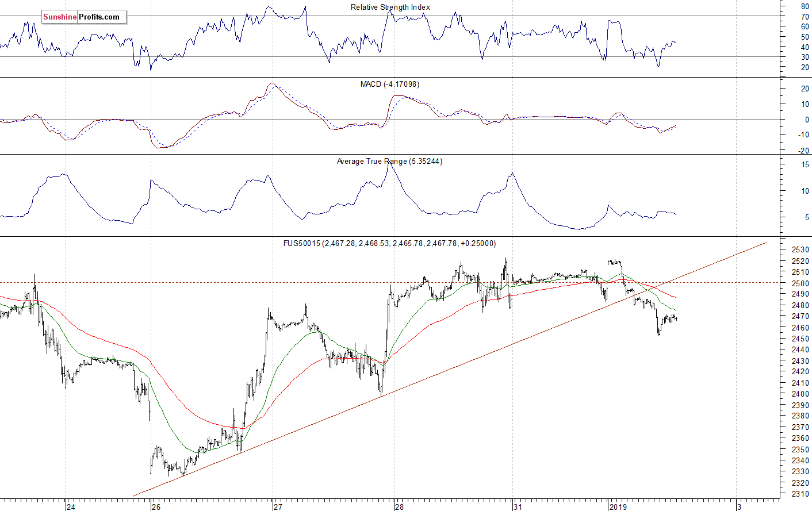Click the ATR 10 axis label
812x511 pixels.
pos(805,191)
